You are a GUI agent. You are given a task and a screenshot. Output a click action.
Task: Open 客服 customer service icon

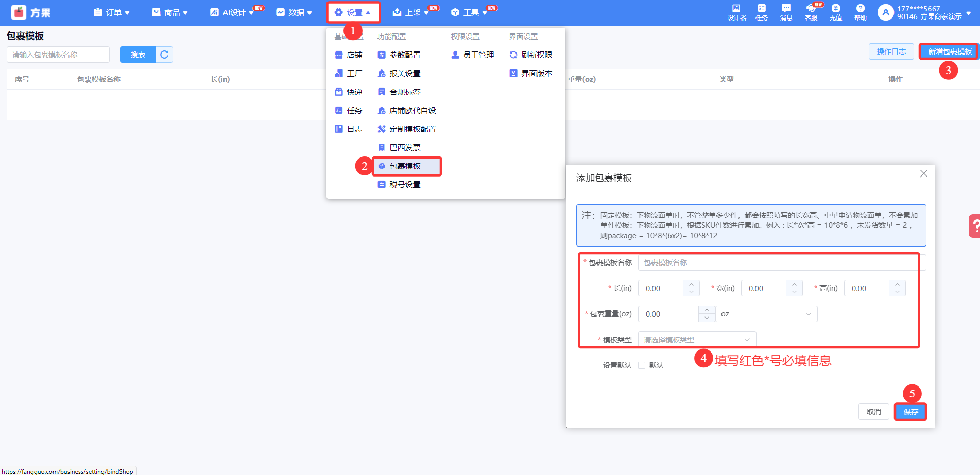(x=811, y=12)
